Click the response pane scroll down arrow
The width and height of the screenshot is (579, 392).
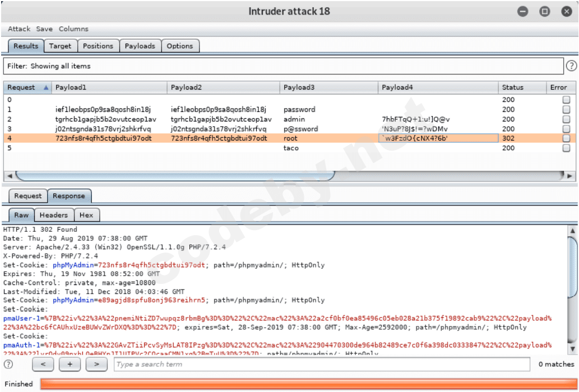pyautogui.click(x=572, y=348)
